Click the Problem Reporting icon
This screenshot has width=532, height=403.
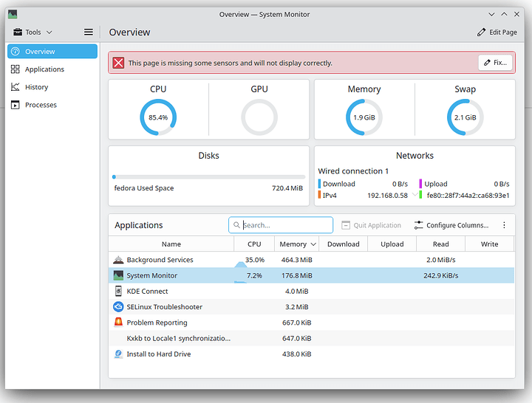118,323
